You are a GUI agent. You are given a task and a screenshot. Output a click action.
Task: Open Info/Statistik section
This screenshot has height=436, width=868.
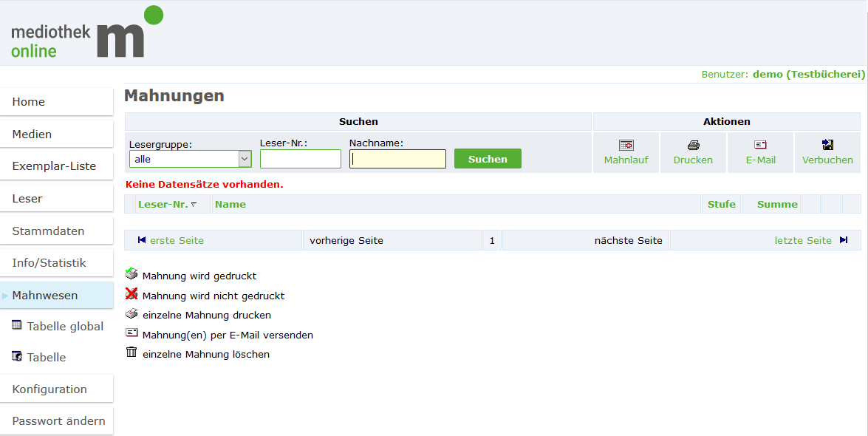pos(49,263)
